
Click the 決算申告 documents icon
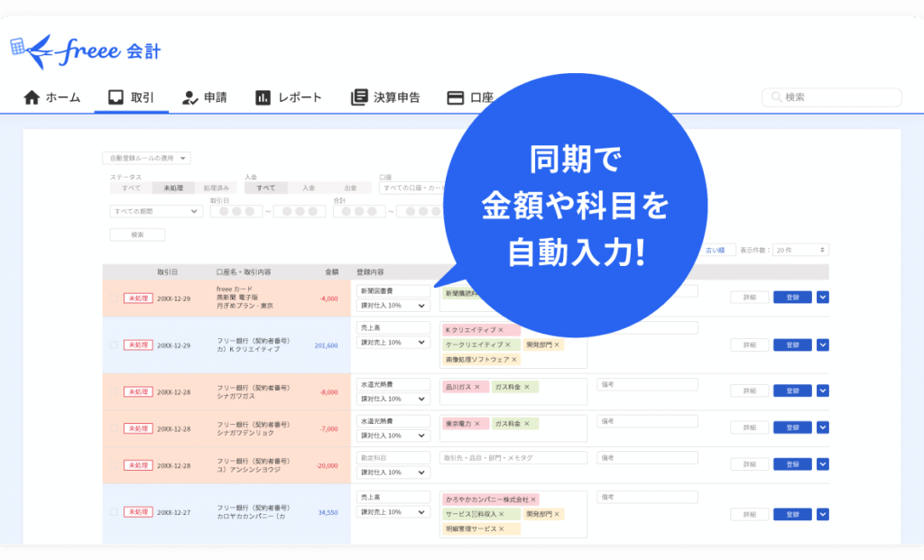359,97
